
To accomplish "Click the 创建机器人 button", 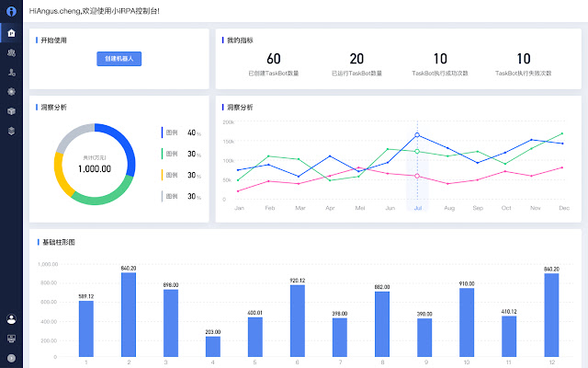I will pos(119,59).
